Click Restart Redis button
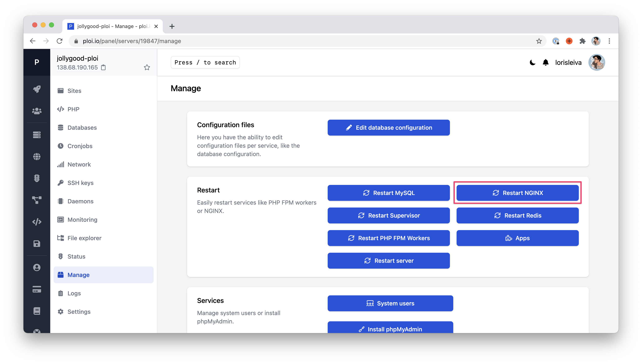Image resolution: width=642 pixels, height=364 pixels. (x=517, y=215)
